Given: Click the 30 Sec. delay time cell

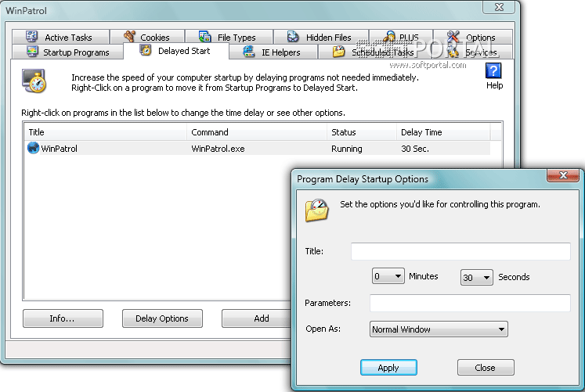Looking at the screenshot, I should click(415, 149).
